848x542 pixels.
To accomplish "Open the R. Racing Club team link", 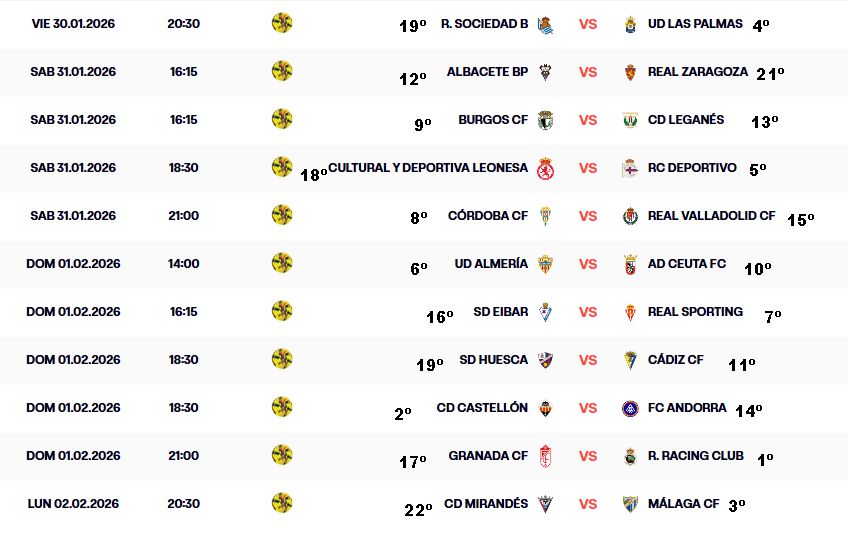I will point(695,456).
